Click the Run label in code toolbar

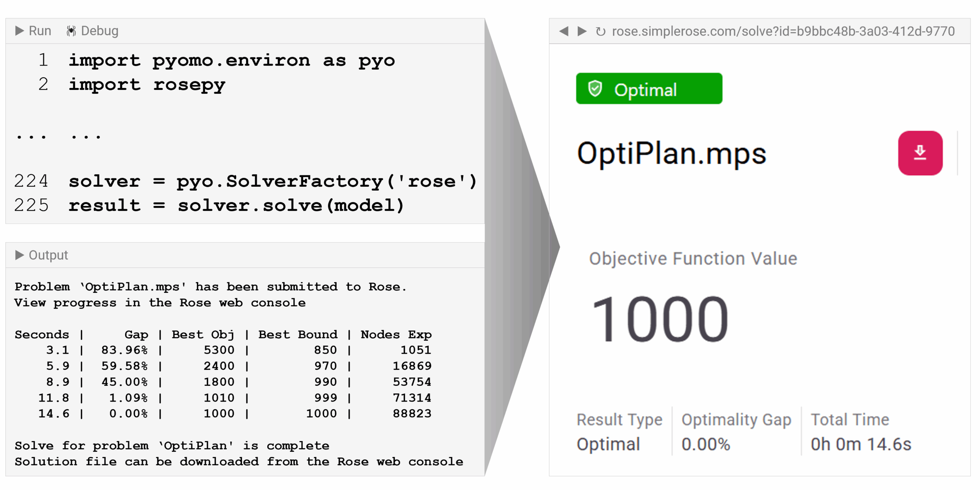[x=40, y=31]
